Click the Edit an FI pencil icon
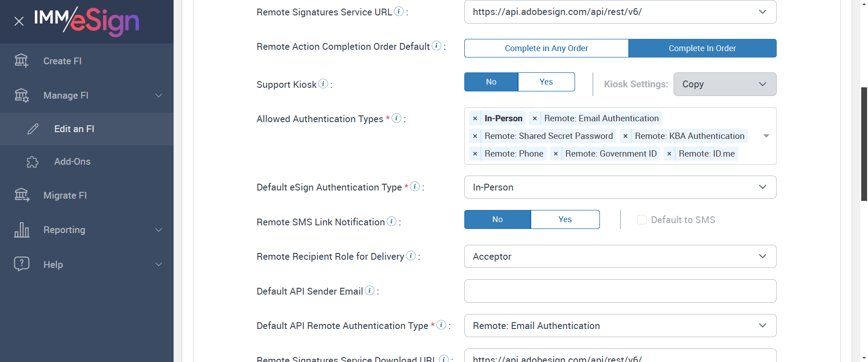 [33, 129]
